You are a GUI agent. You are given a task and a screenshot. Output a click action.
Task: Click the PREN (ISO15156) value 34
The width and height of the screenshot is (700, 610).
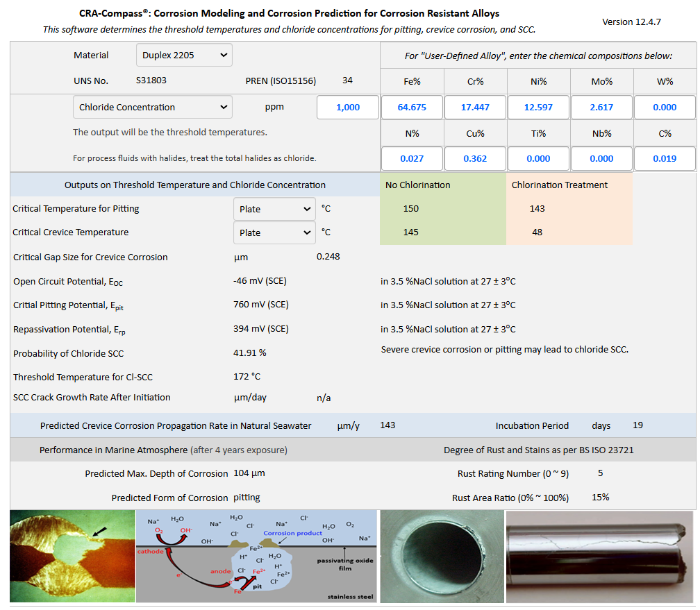[347, 81]
